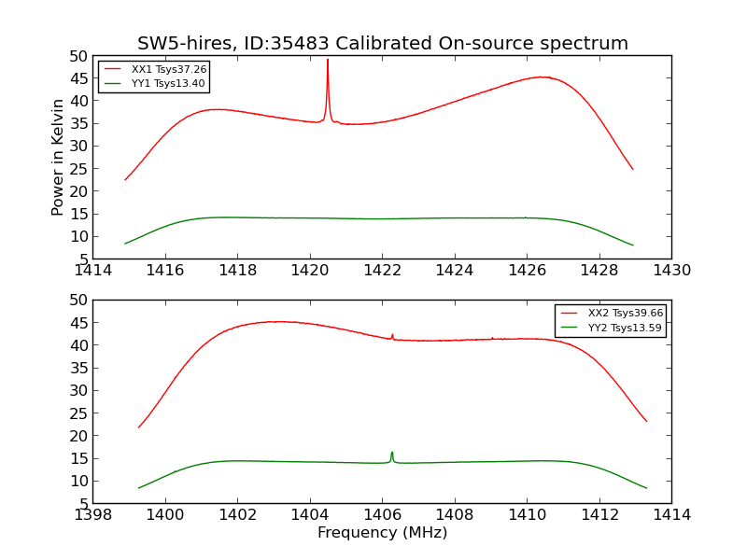Click the red line sample beside XX1 legend
Screen dimensions: 747x560
tap(112, 69)
